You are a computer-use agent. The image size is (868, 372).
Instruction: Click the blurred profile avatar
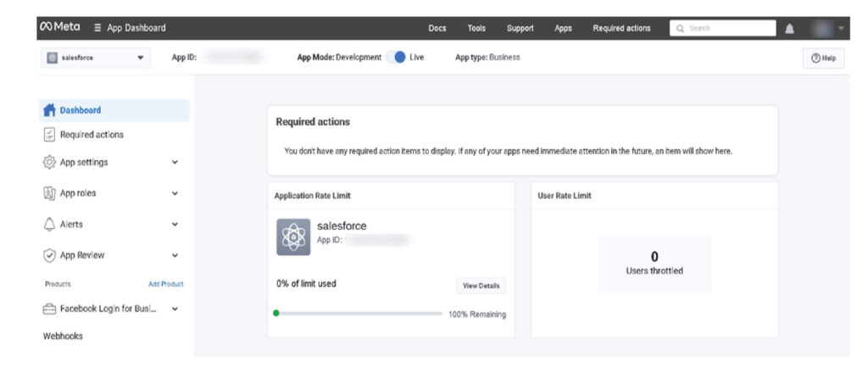click(x=823, y=28)
